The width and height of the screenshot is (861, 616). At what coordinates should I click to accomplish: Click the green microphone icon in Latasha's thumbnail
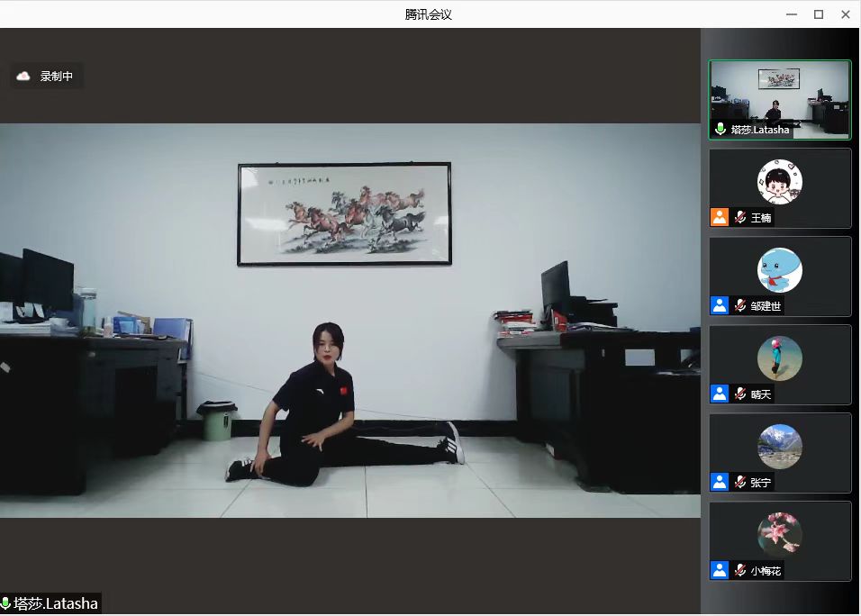(720, 129)
